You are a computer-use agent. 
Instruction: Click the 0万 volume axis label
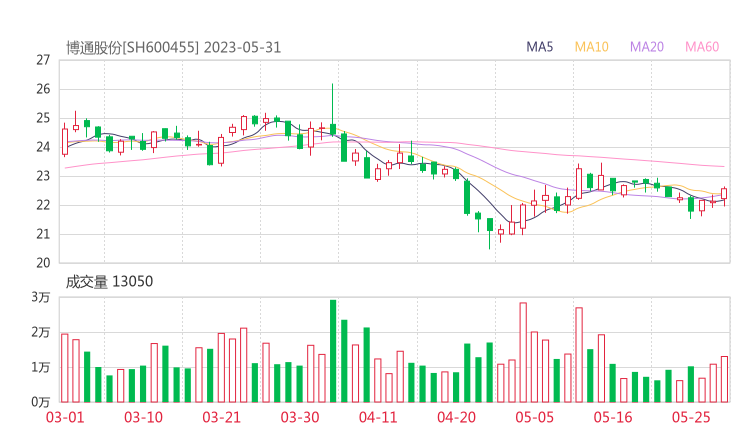click(41, 402)
